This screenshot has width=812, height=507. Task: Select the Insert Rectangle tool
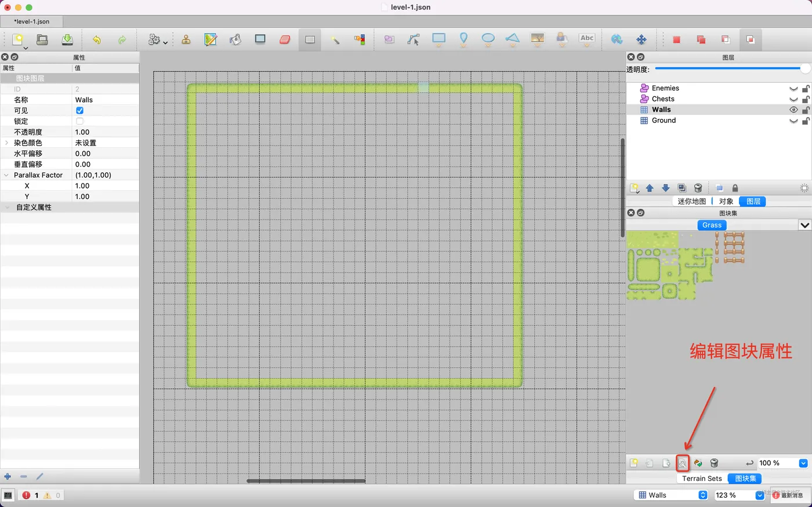point(439,39)
